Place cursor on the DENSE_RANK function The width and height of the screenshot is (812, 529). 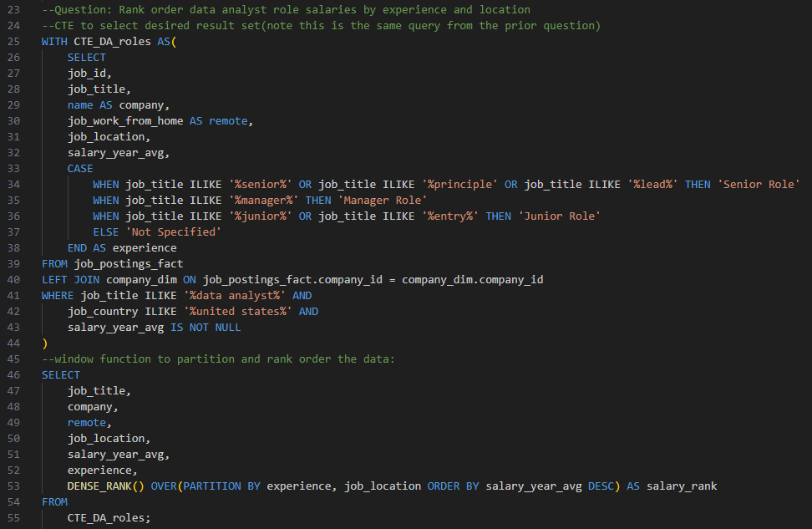point(106,486)
